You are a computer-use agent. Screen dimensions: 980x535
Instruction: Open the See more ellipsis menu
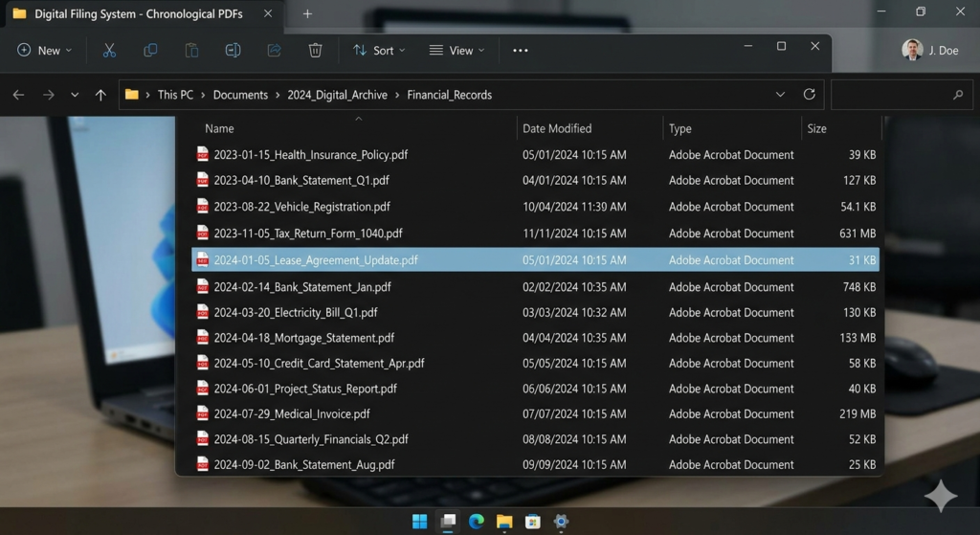coord(521,51)
